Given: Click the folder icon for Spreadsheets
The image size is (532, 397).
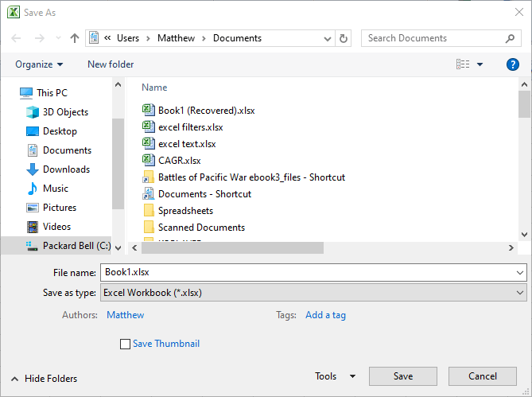Looking at the screenshot, I should pos(149,210).
